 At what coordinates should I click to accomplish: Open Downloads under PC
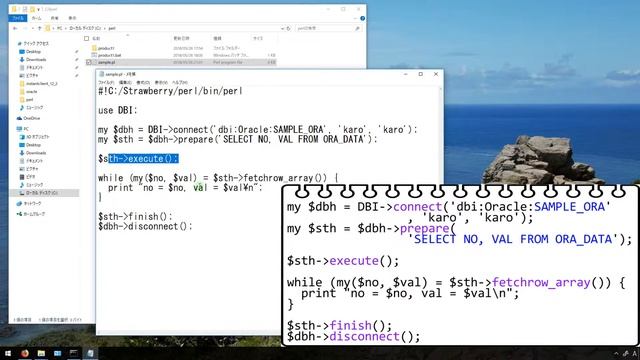click(x=36, y=153)
